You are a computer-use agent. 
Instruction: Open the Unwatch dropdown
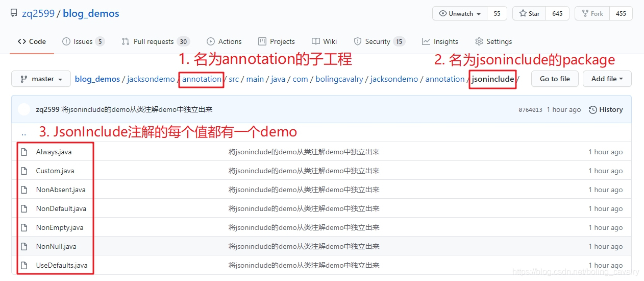point(460,14)
